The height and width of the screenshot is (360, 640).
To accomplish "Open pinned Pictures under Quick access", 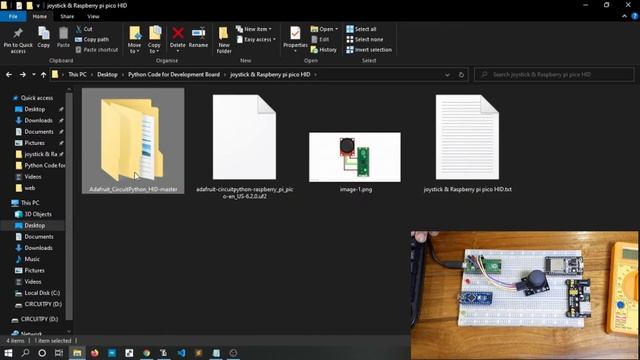I will click(34, 143).
